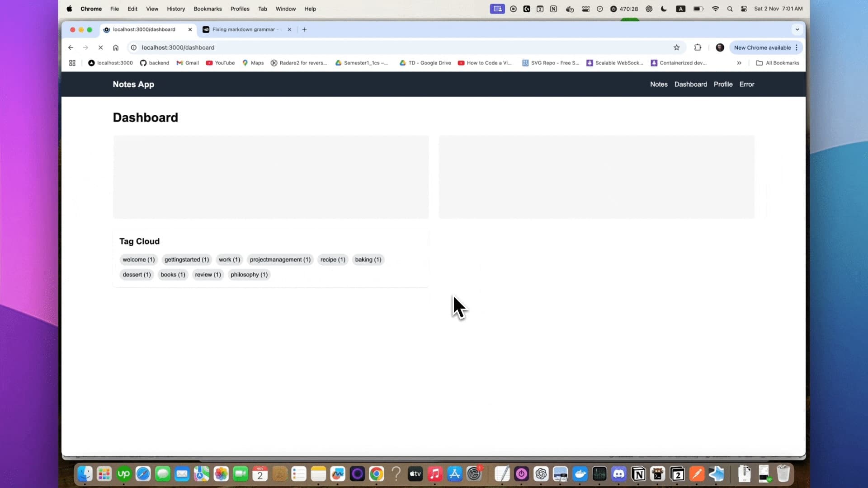Select the projectmanagement tag
Screen dimensions: 868x488
pos(280,259)
